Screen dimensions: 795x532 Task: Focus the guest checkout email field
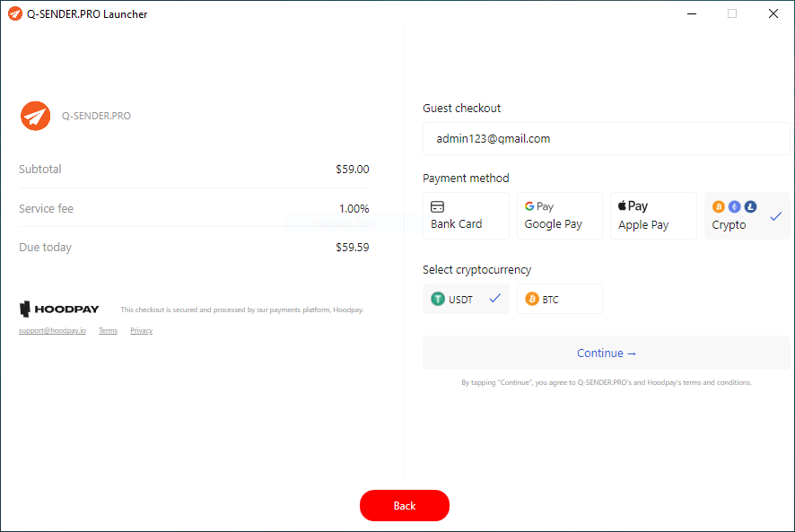(607, 138)
